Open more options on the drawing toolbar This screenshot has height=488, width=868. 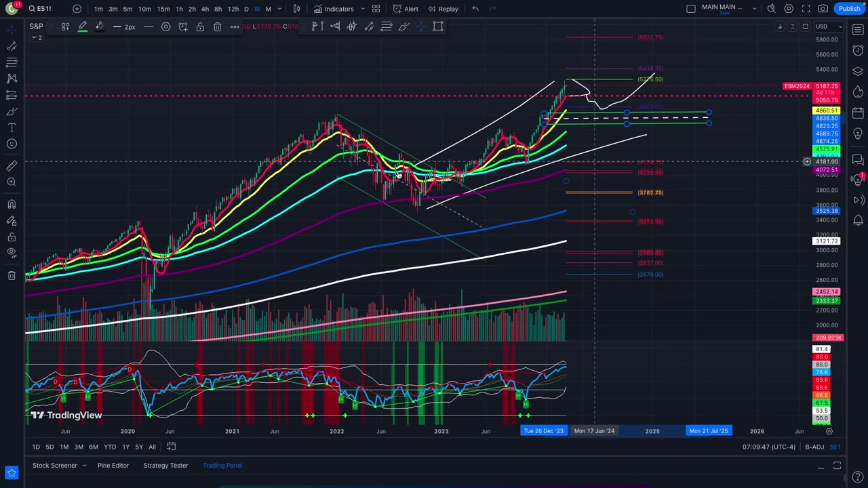235,26
